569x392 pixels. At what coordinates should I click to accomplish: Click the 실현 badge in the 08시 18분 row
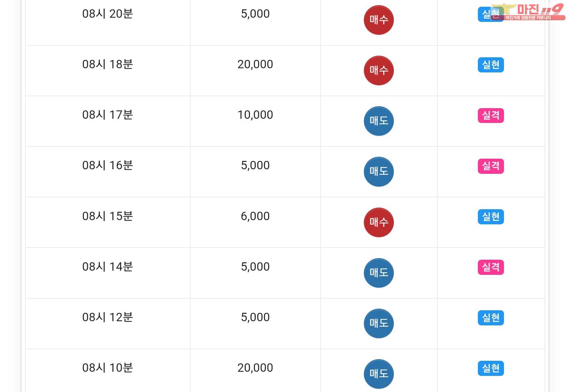coord(491,65)
